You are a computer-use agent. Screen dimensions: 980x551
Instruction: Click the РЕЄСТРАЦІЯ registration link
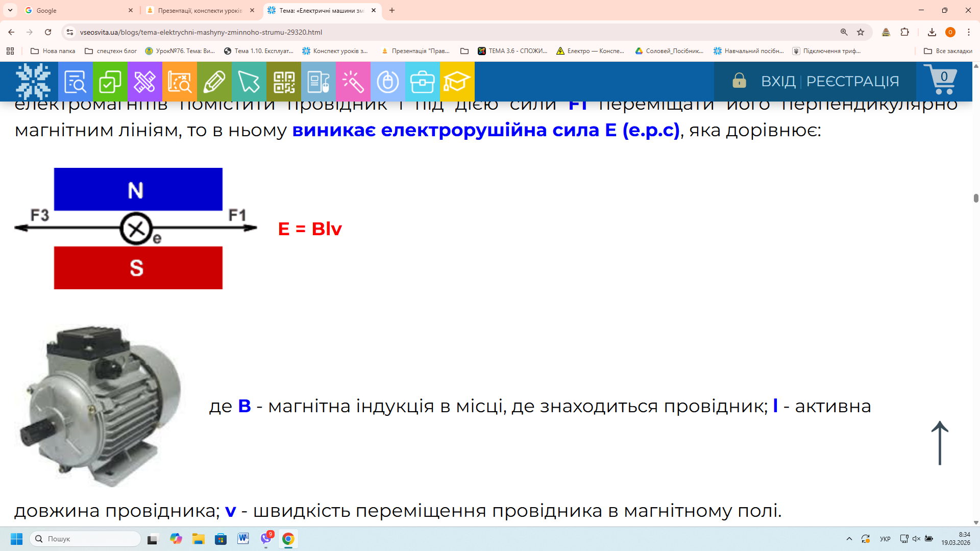coord(852,81)
